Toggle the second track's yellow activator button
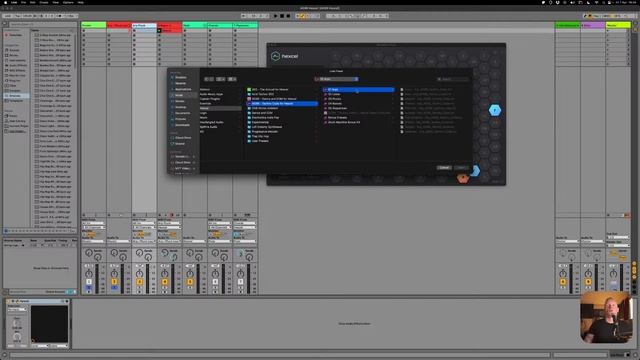The height and width of the screenshot is (360, 640). (114, 282)
